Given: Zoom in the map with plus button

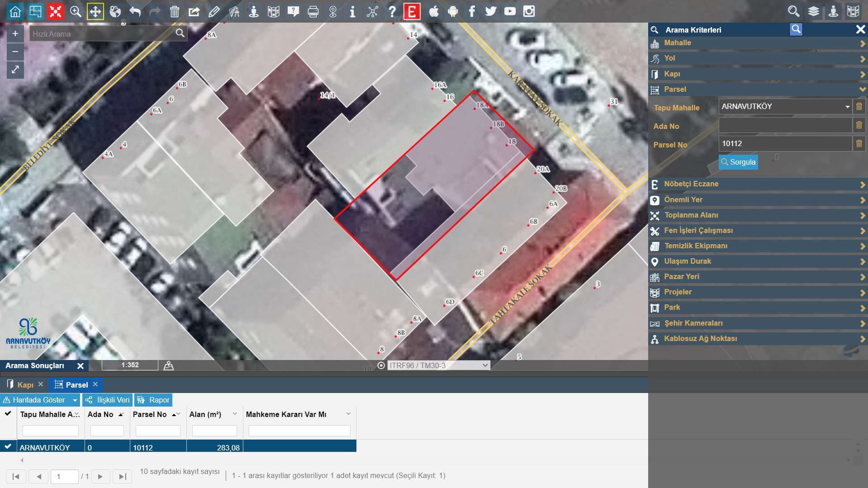Looking at the screenshot, I should (15, 34).
